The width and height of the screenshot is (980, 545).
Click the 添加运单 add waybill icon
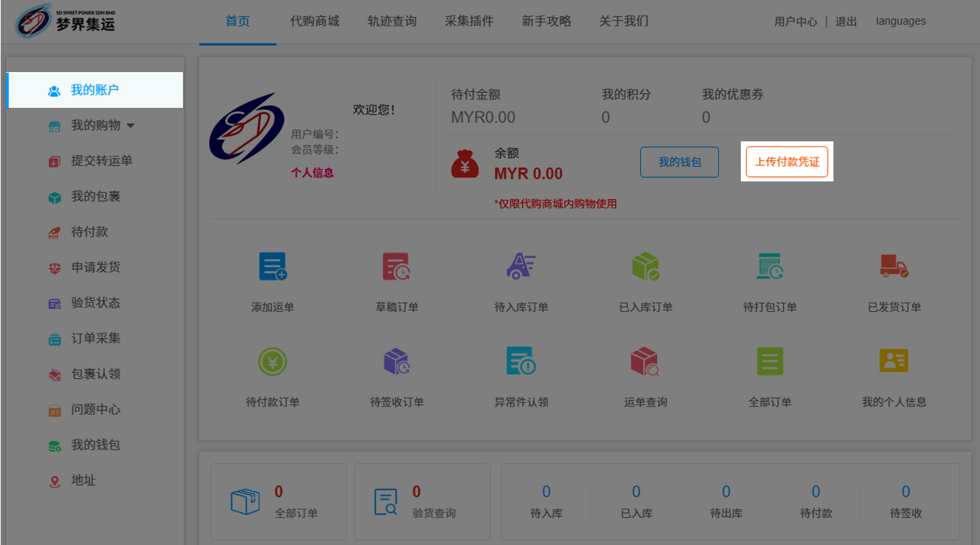pyautogui.click(x=273, y=267)
